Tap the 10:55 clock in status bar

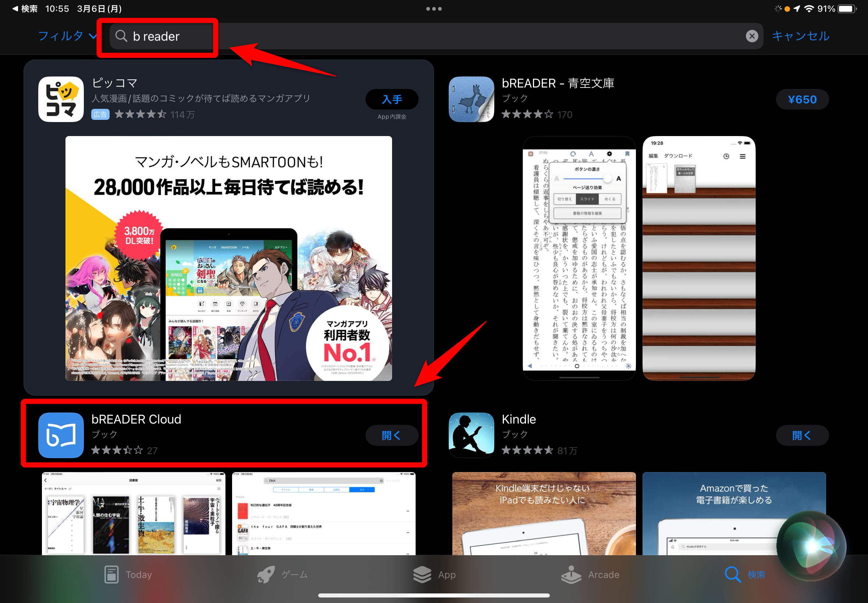coord(57,9)
